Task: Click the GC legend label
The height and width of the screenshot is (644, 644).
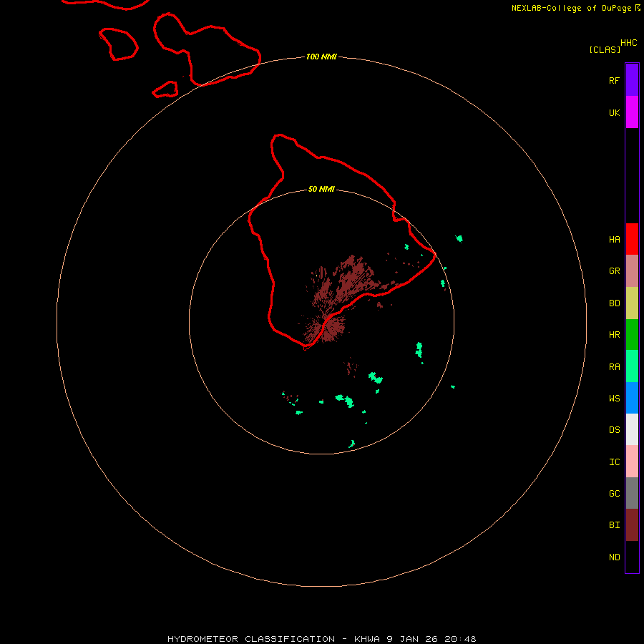Action: (614, 494)
